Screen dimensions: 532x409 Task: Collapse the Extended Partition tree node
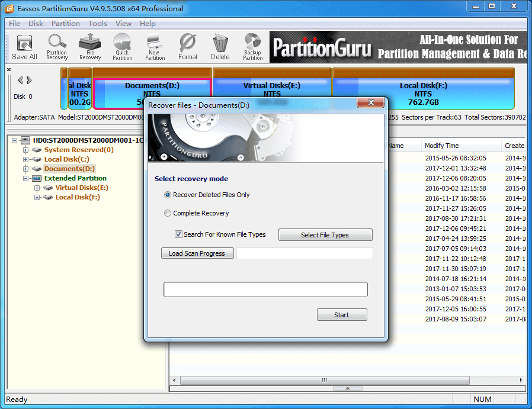[26, 178]
